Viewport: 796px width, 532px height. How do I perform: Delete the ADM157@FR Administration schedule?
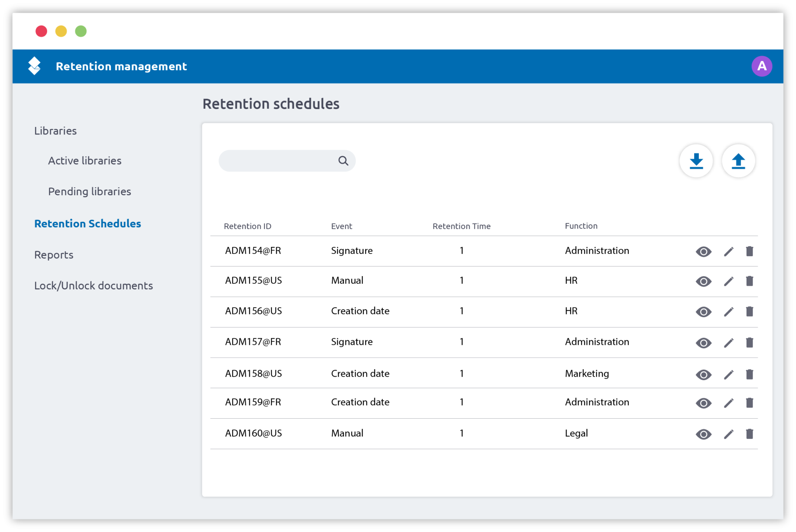[750, 342]
